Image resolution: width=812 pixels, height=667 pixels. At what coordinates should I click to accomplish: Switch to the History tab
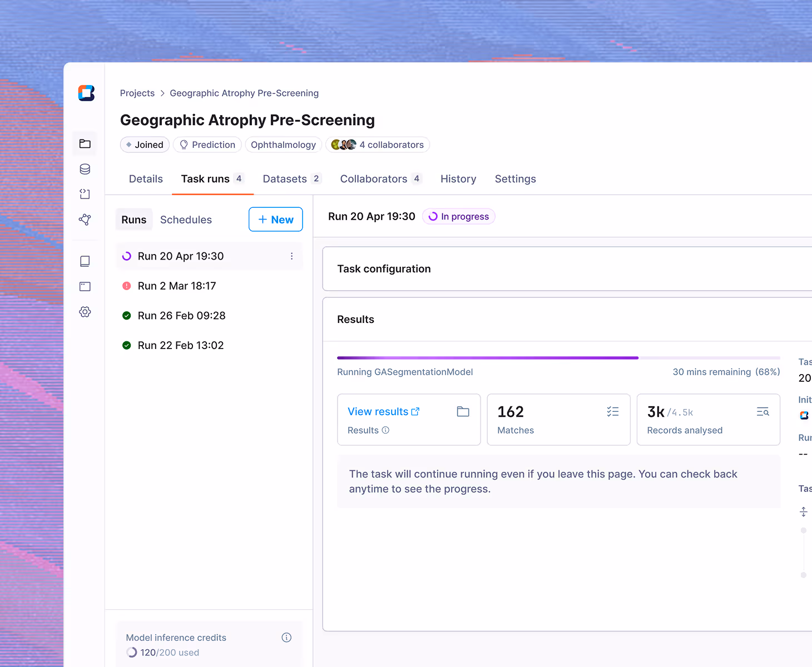458,179
